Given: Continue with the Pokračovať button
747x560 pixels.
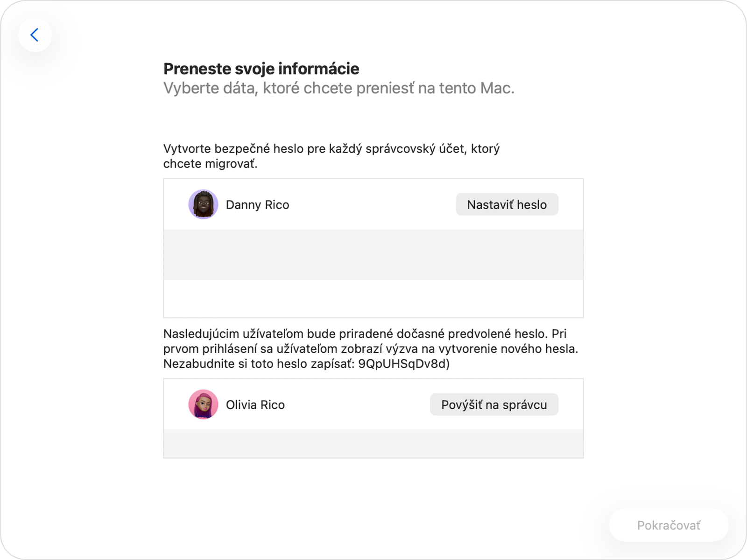Looking at the screenshot, I should pyautogui.click(x=669, y=525).
